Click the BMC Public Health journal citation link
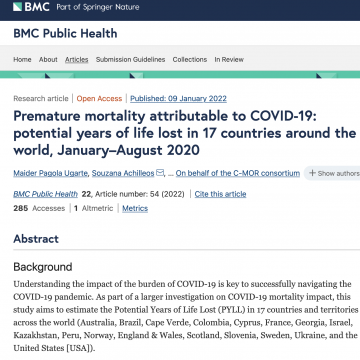360x360 pixels. pyautogui.click(x=46, y=194)
